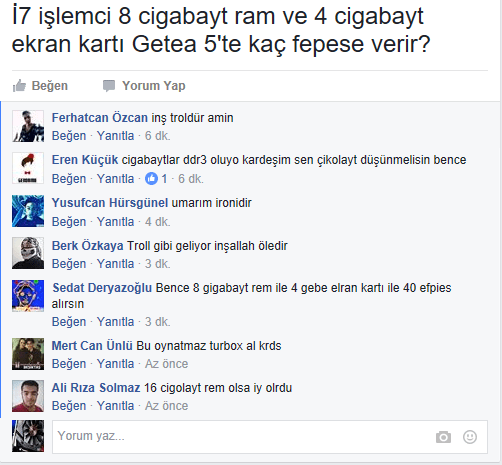Like Mert Can Ünlü's comment
The image size is (502, 465).
coord(69,364)
